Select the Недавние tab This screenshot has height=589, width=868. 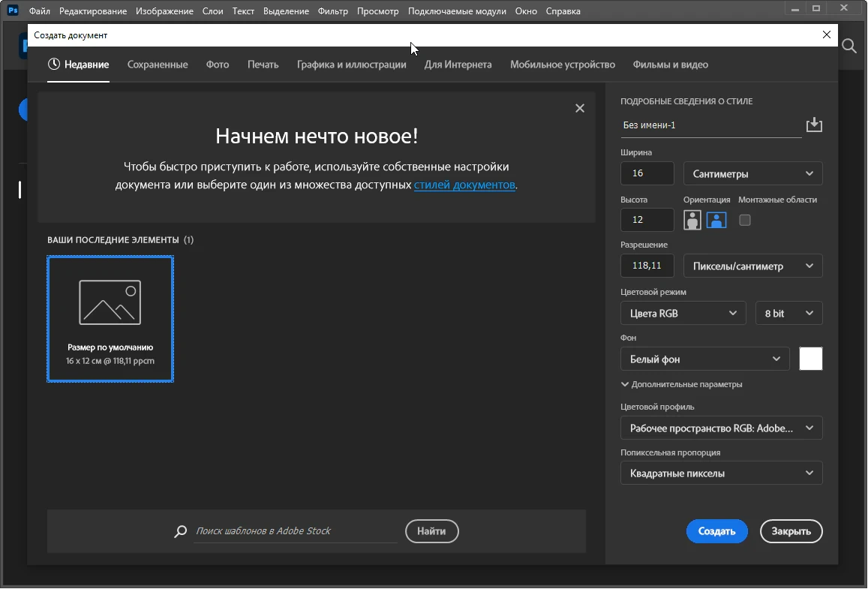pos(78,65)
